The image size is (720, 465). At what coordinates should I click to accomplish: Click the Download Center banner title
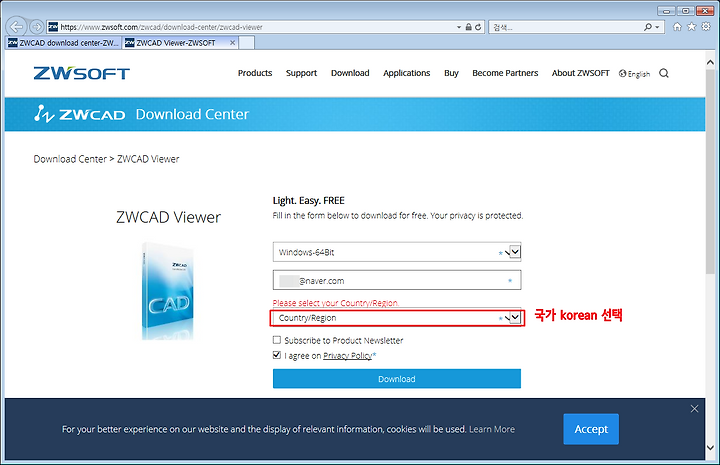point(192,114)
